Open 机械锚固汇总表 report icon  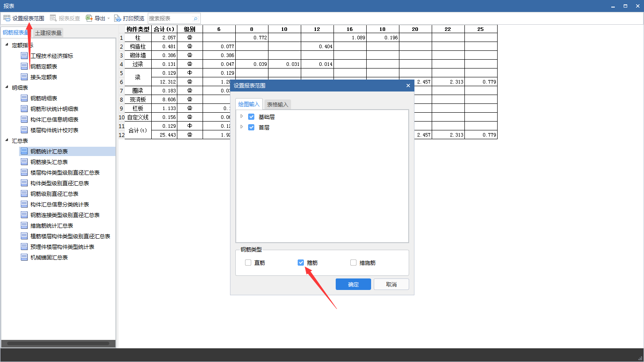pyautogui.click(x=24, y=258)
